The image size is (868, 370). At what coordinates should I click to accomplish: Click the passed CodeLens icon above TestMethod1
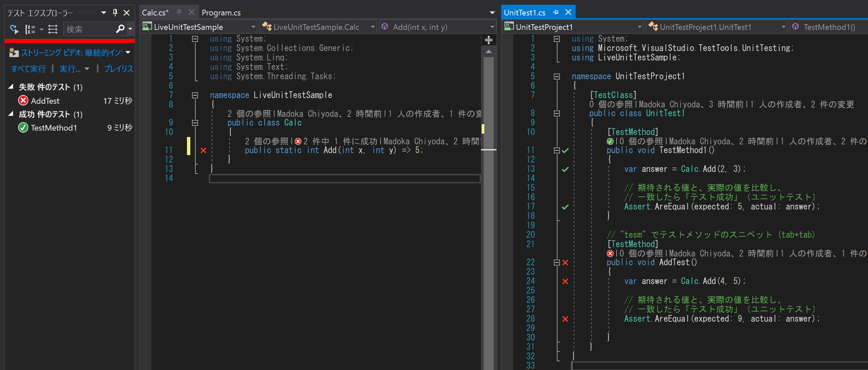coord(610,141)
